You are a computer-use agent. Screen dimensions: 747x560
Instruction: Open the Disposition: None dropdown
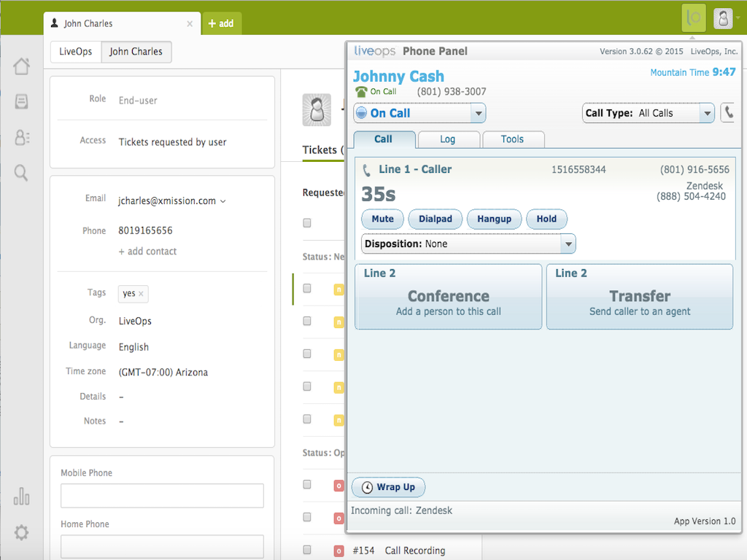[468, 244]
